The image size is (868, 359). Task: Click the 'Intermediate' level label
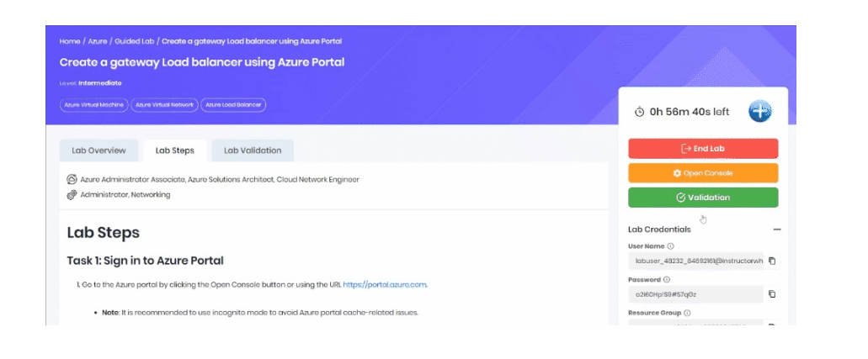pyautogui.click(x=99, y=83)
